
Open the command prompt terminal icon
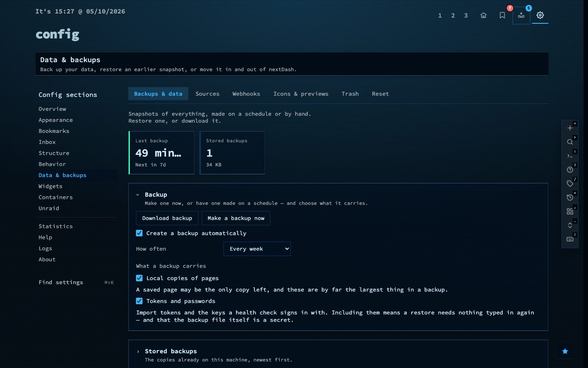570,156
